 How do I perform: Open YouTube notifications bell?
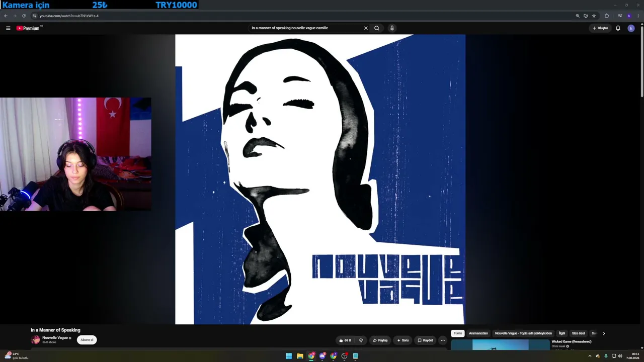618,28
